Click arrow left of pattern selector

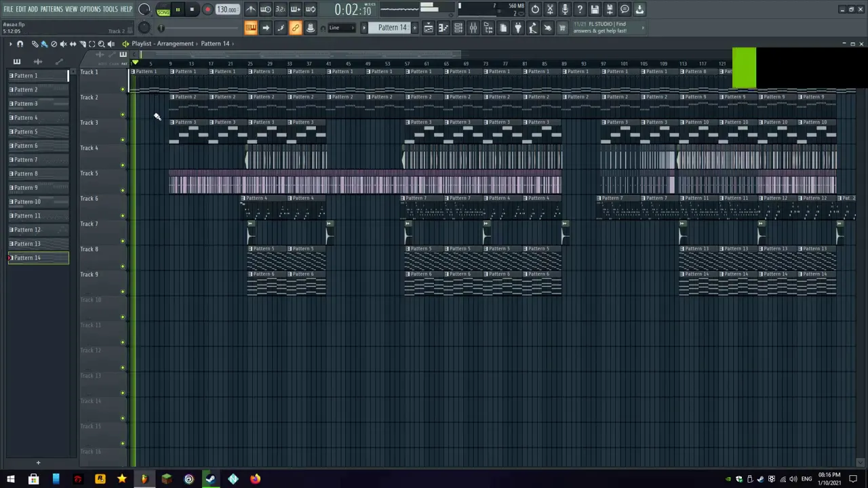click(364, 28)
